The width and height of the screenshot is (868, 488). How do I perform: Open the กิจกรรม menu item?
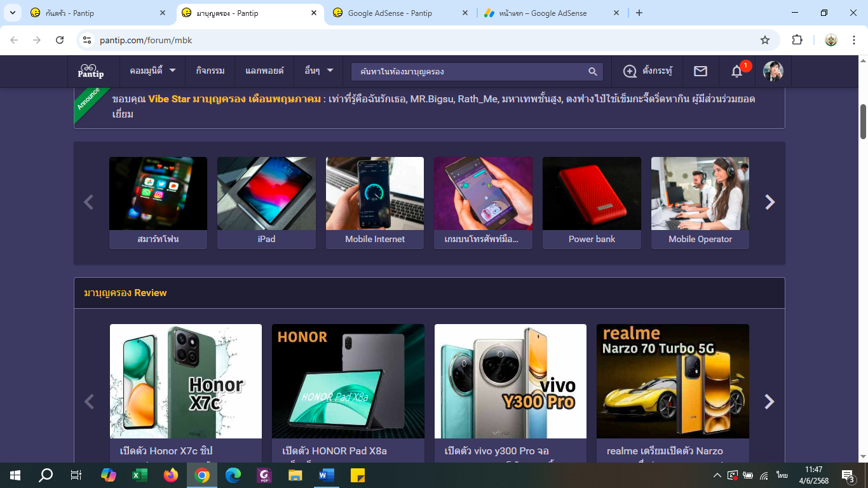pyautogui.click(x=210, y=71)
